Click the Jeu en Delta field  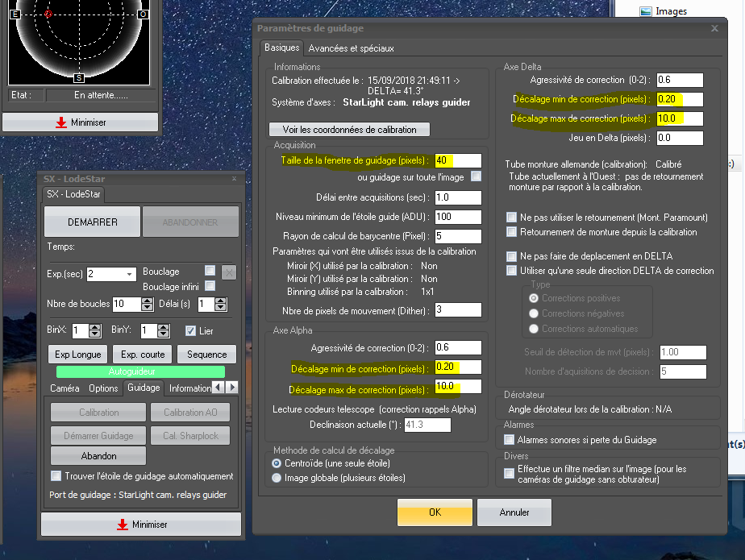pyautogui.click(x=680, y=139)
